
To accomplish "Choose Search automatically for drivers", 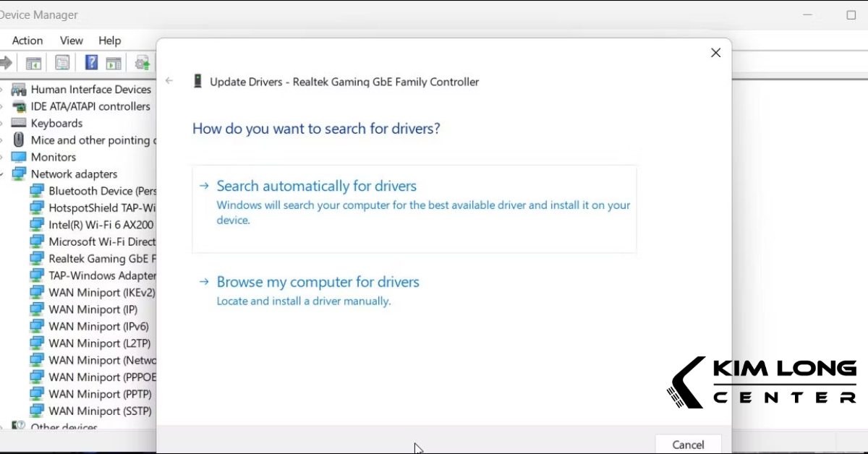I will coord(317,186).
